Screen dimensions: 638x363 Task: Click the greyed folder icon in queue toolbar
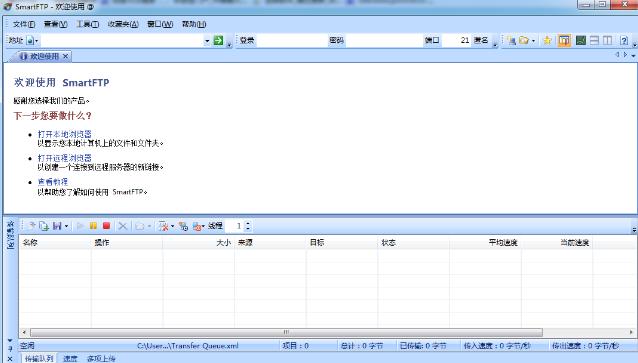[x=140, y=226]
